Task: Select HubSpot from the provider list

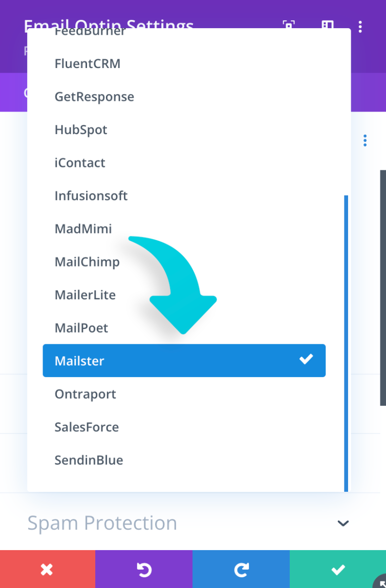Action: pyautogui.click(x=81, y=129)
